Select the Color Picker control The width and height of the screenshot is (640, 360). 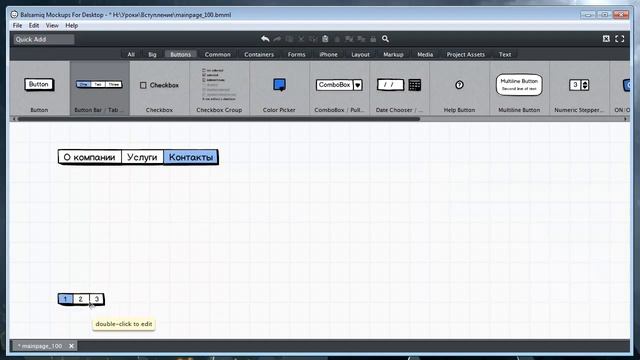click(279, 89)
